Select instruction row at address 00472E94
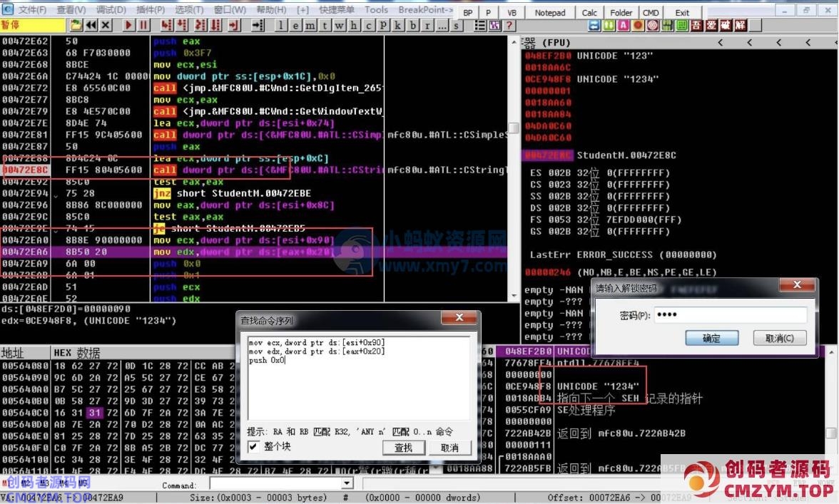 click(x=71, y=193)
